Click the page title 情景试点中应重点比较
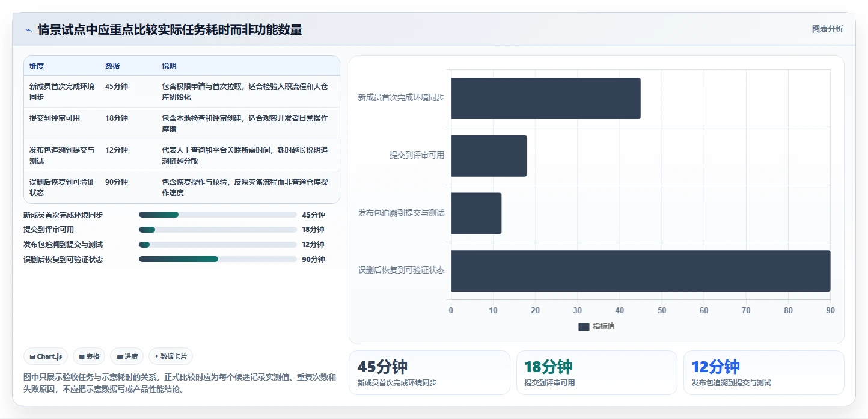Screen dimensions: 868x419 170,29
